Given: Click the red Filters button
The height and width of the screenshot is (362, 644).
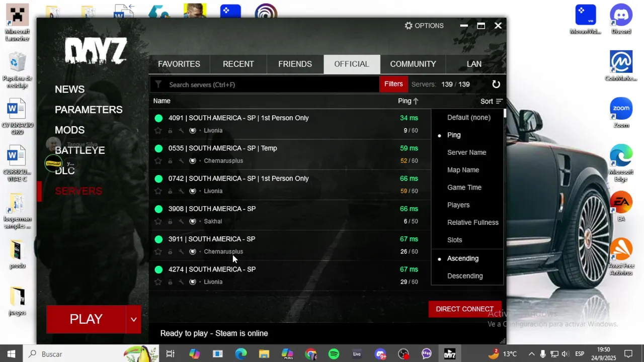Looking at the screenshot, I should [x=393, y=84].
